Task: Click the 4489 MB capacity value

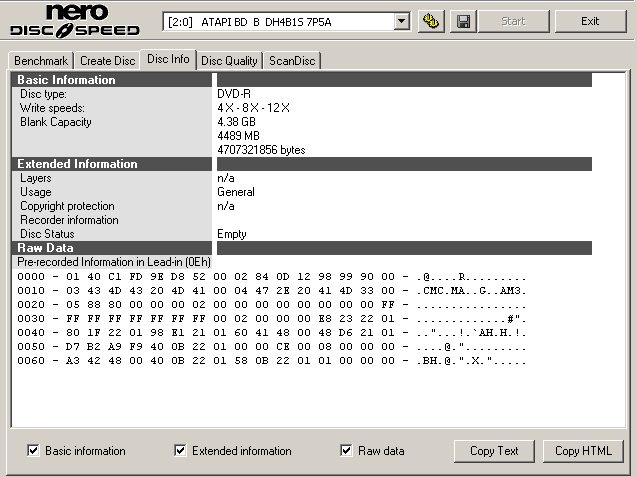Action: (x=238, y=136)
